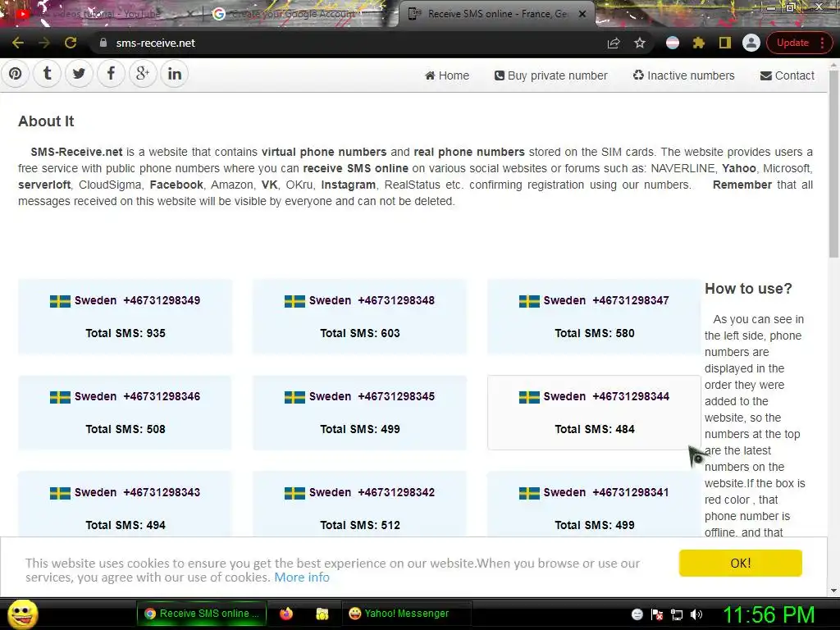Open Sweden number +46731298344 card

pyautogui.click(x=594, y=413)
